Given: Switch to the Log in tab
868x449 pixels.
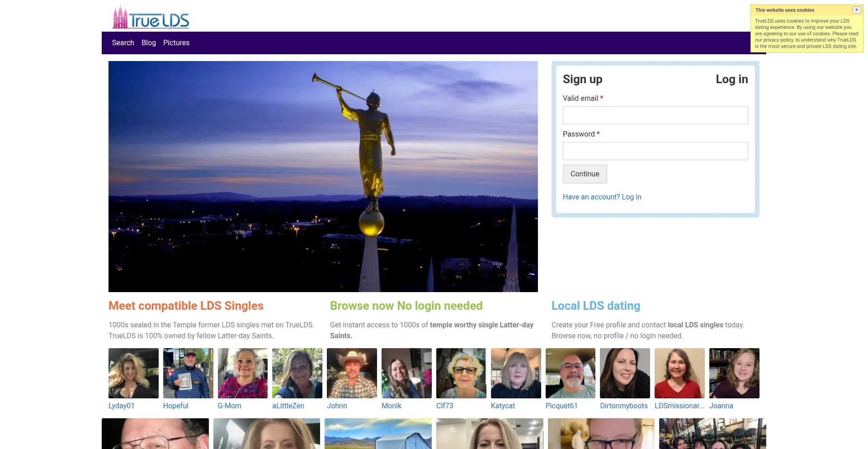Looking at the screenshot, I should (x=731, y=80).
